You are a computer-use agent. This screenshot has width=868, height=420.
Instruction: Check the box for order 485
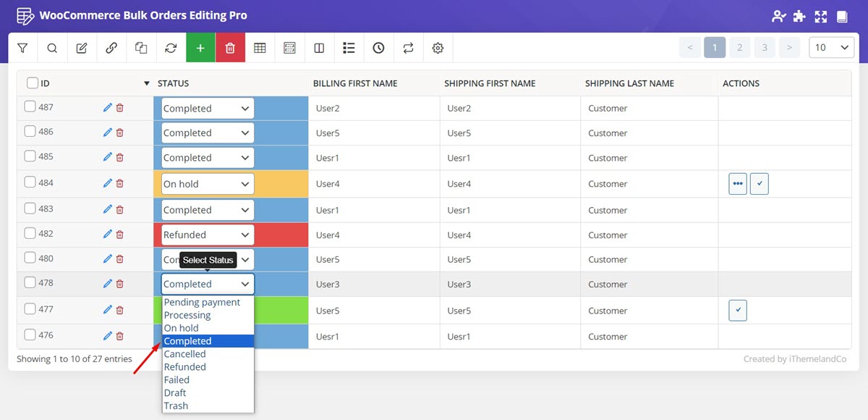[x=30, y=156]
